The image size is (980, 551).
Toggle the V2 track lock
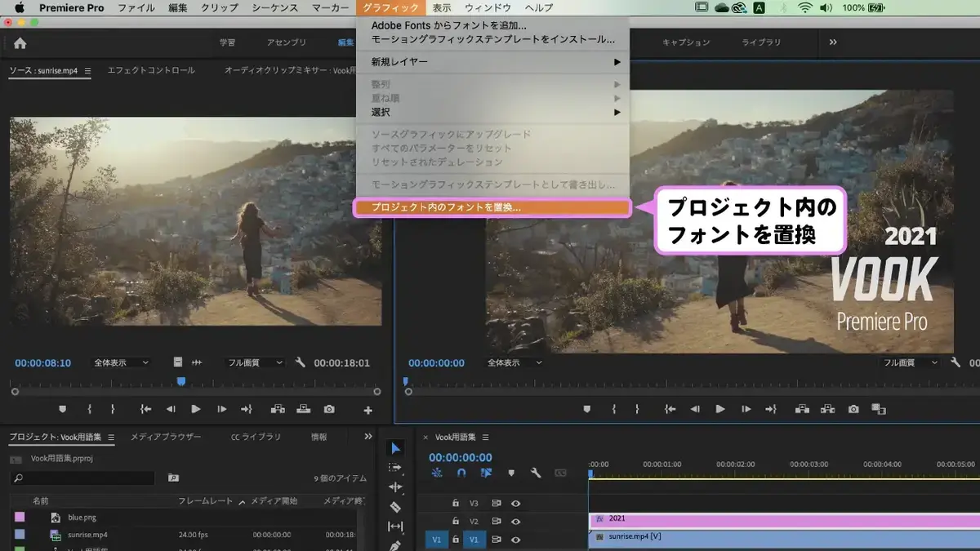pos(456,521)
